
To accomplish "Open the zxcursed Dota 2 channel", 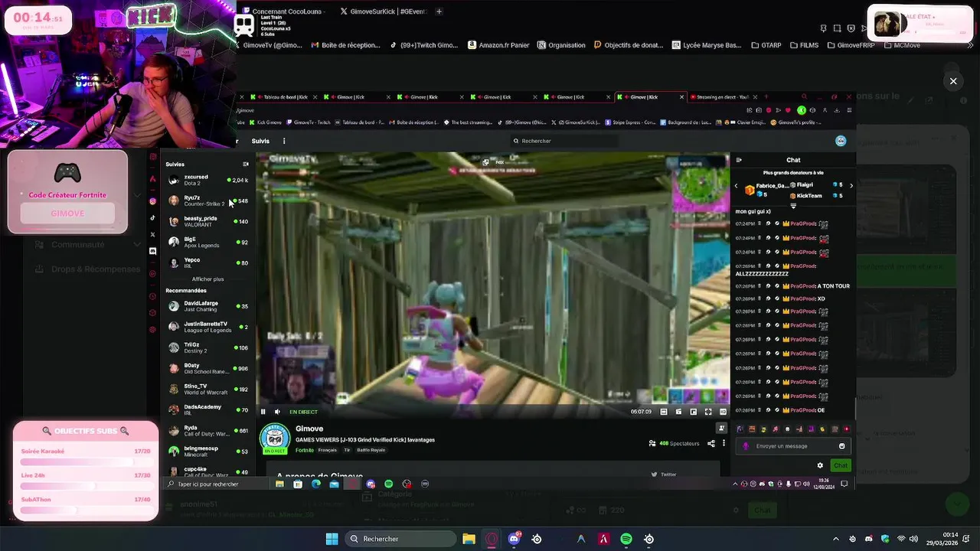I will (x=208, y=180).
